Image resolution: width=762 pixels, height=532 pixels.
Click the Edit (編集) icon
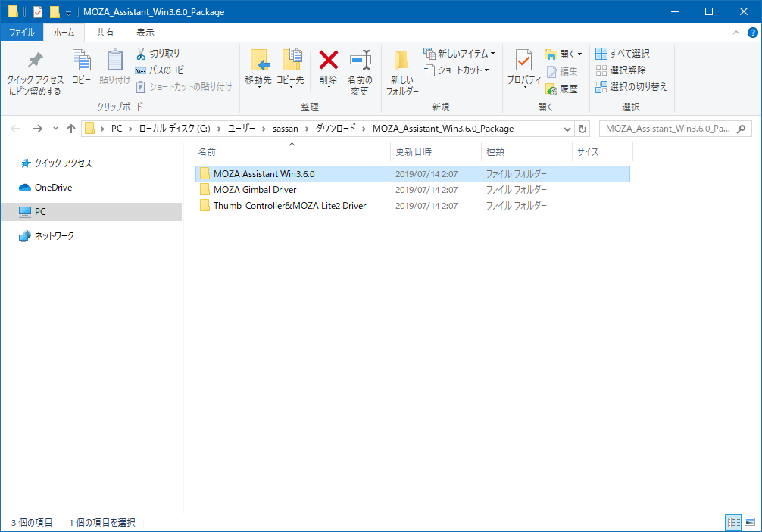[x=551, y=72]
